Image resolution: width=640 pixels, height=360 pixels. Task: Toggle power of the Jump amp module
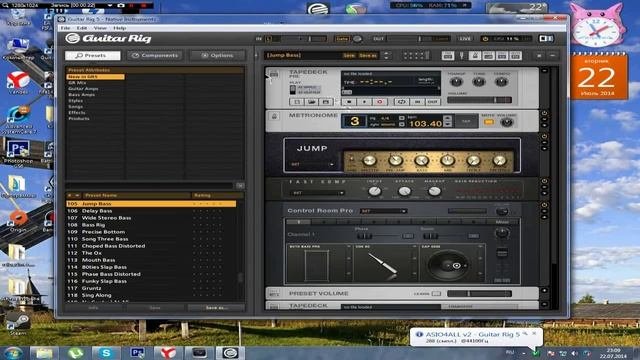click(544, 136)
